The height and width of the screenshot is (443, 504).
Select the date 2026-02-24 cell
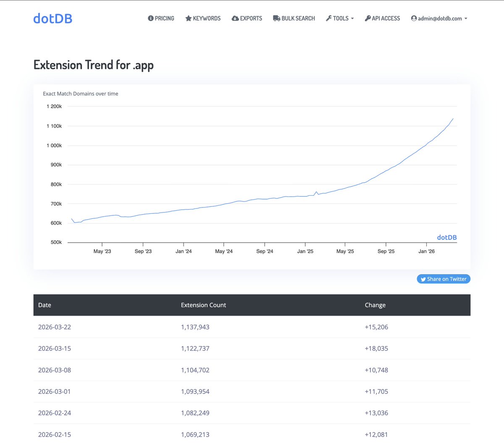tap(55, 413)
